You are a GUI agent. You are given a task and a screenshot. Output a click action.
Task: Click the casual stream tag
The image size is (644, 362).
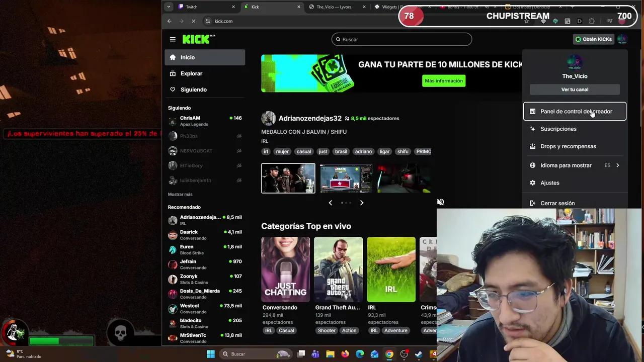pos(303,151)
